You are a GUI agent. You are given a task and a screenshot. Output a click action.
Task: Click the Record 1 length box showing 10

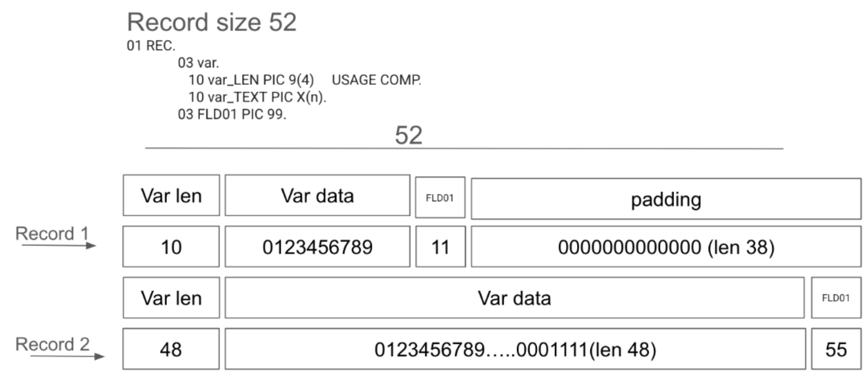tap(171, 247)
